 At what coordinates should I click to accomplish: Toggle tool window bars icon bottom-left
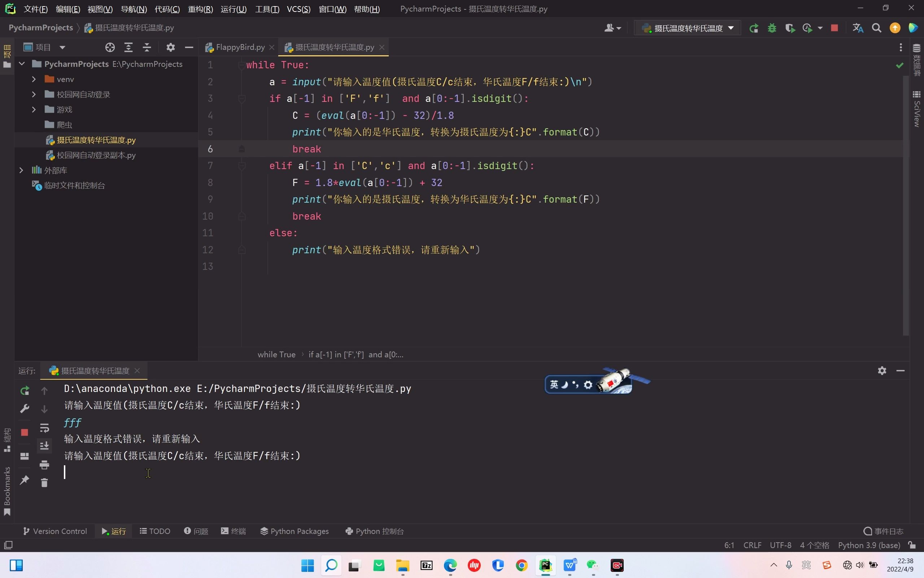pyautogui.click(x=8, y=545)
